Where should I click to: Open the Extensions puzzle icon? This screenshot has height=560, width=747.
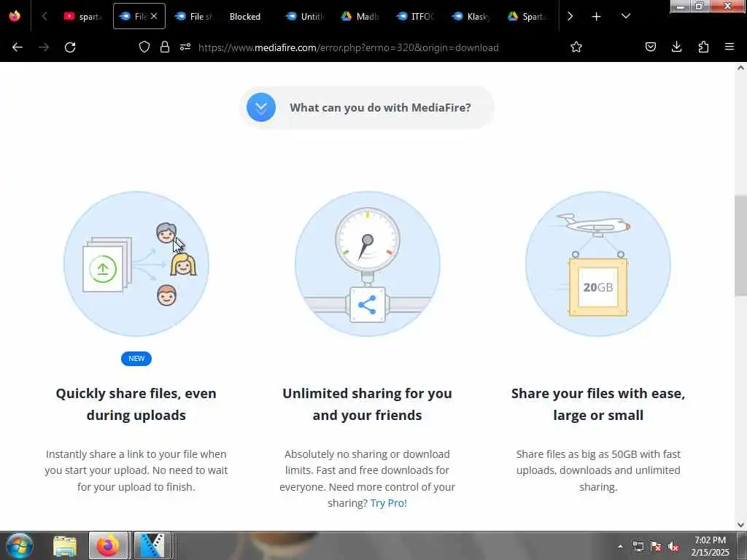coord(703,47)
